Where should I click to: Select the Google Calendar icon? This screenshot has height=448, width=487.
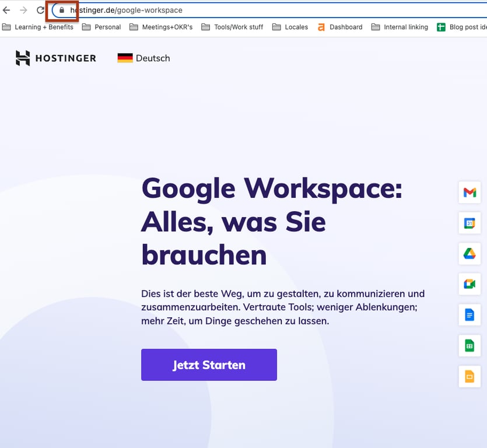tap(470, 223)
